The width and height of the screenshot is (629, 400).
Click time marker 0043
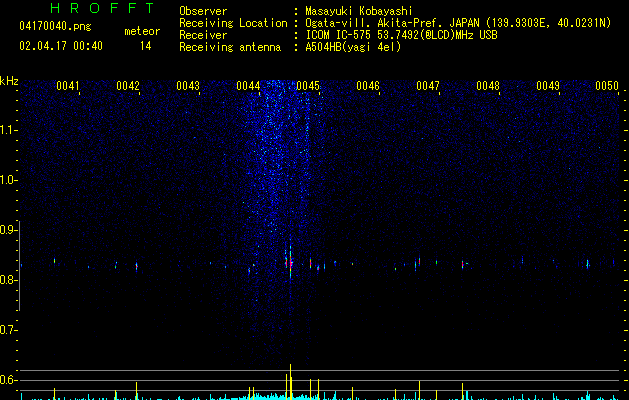(188, 86)
